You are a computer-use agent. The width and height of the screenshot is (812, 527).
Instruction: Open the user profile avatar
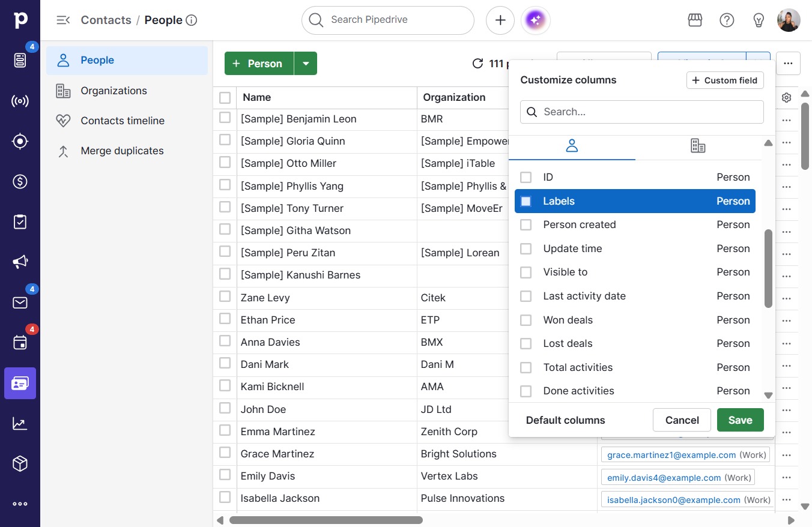[789, 20]
